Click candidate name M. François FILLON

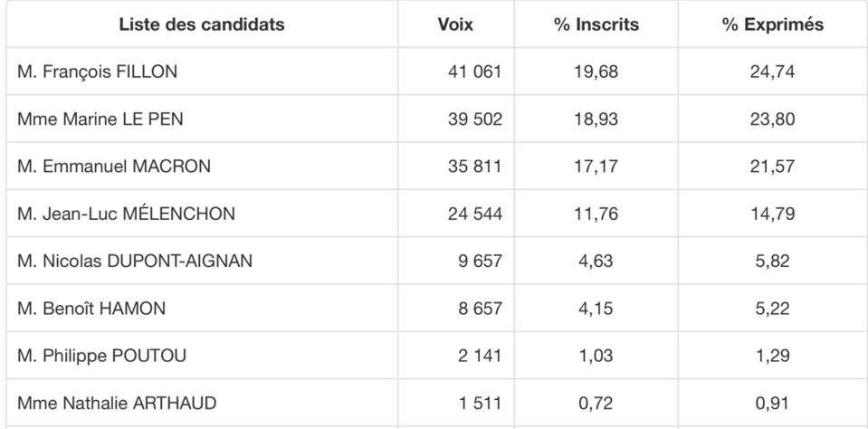pyautogui.click(x=98, y=72)
